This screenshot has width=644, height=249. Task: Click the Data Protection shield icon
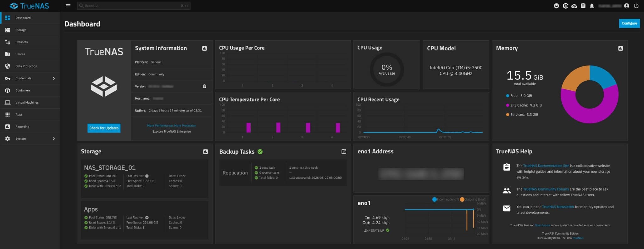tap(8, 66)
